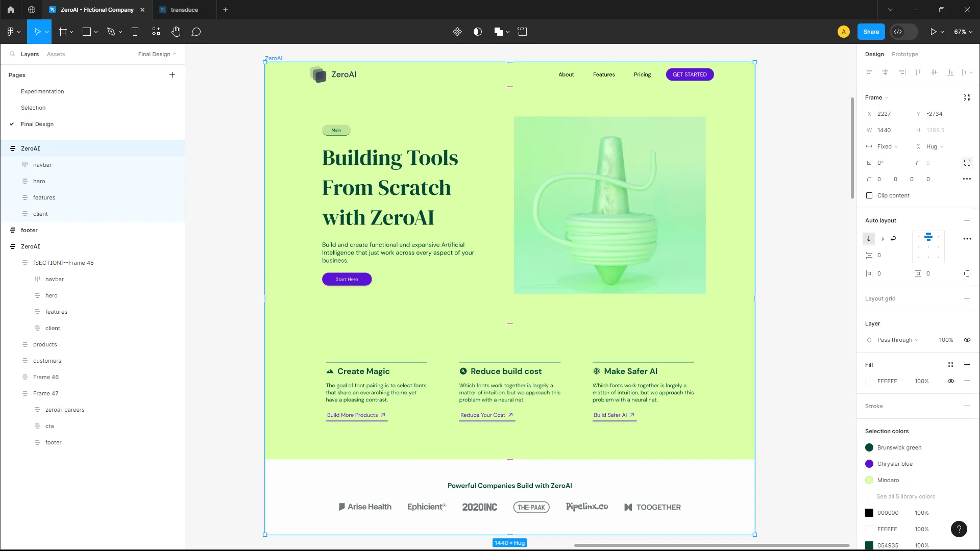Click the Chrysler blue color swatch
The image size is (980, 551).
(869, 464)
